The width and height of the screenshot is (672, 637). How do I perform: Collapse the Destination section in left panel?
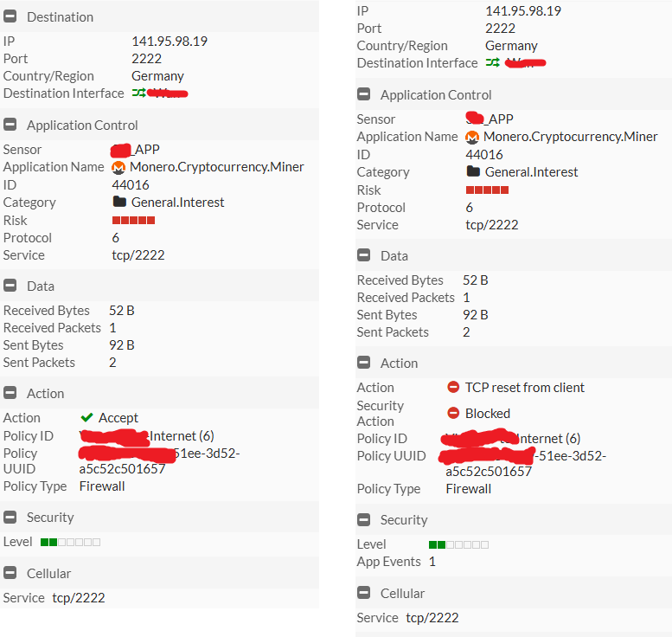click(x=10, y=16)
